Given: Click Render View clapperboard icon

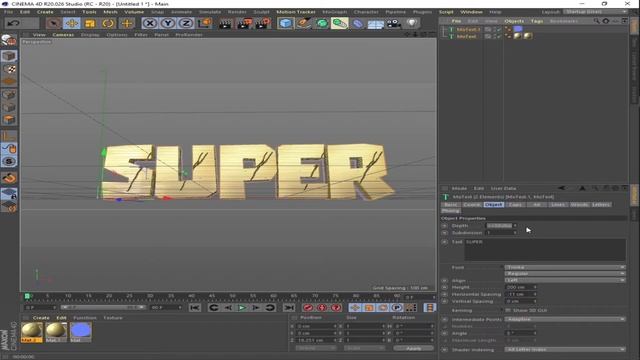Looking at the screenshot, I should tap(225, 23).
